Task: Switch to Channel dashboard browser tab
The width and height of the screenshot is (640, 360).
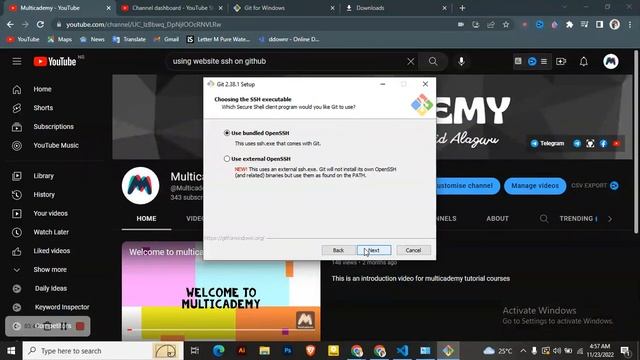Action: tap(172, 8)
